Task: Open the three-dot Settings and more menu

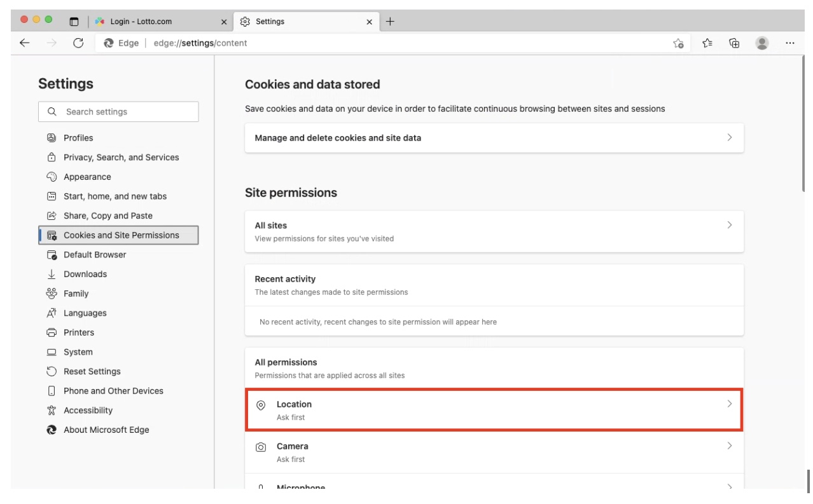Action: tap(789, 43)
